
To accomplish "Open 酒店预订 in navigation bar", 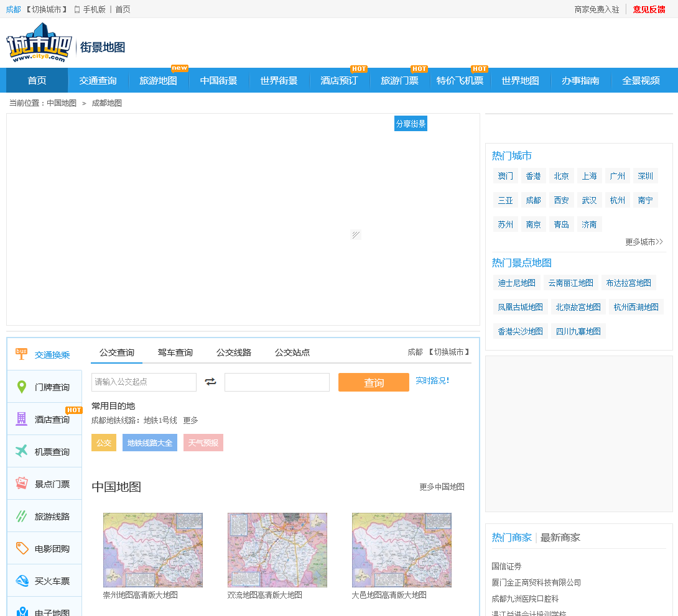I will (339, 80).
